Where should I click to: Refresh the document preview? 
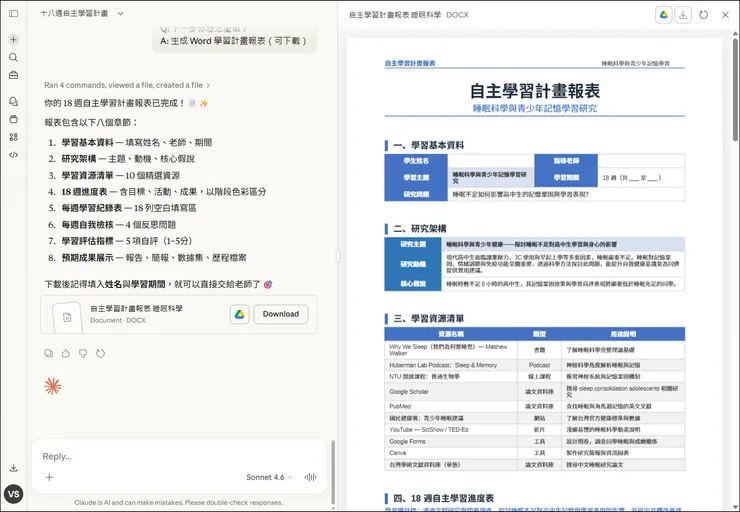[x=704, y=15]
